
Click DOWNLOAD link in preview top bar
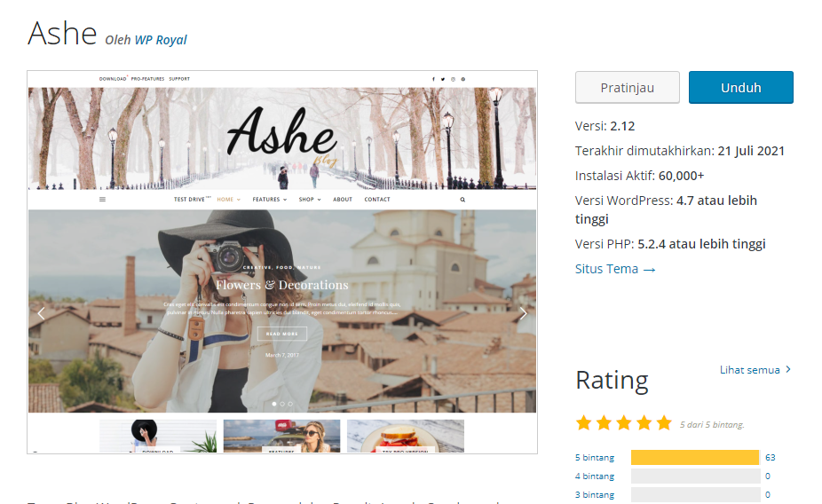point(113,79)
